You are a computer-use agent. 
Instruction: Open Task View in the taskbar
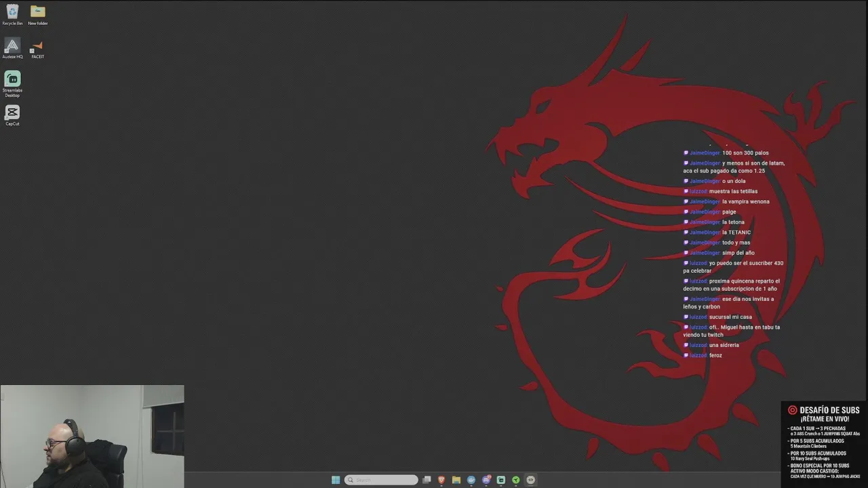427,480
